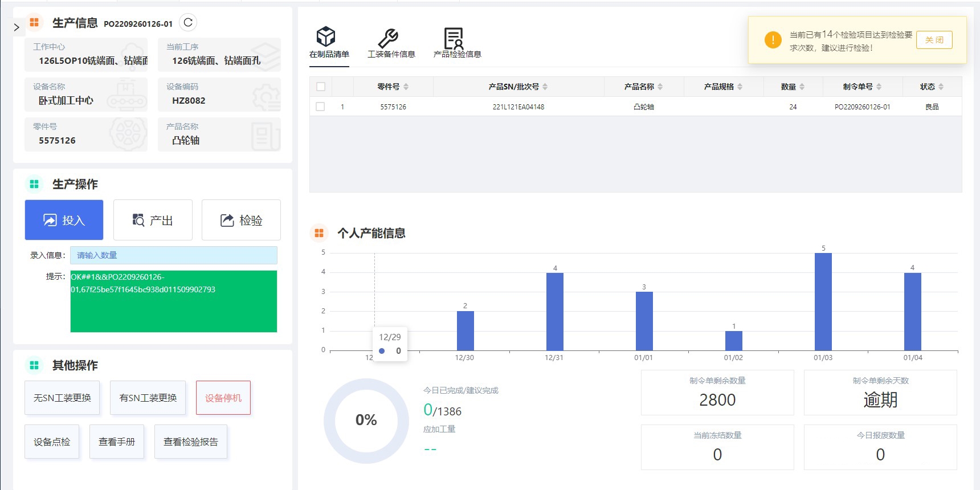The width and height of the screenshot is (980, 490).
Task: Open the 产品检验信息 document icon
Action: (454, 38)
